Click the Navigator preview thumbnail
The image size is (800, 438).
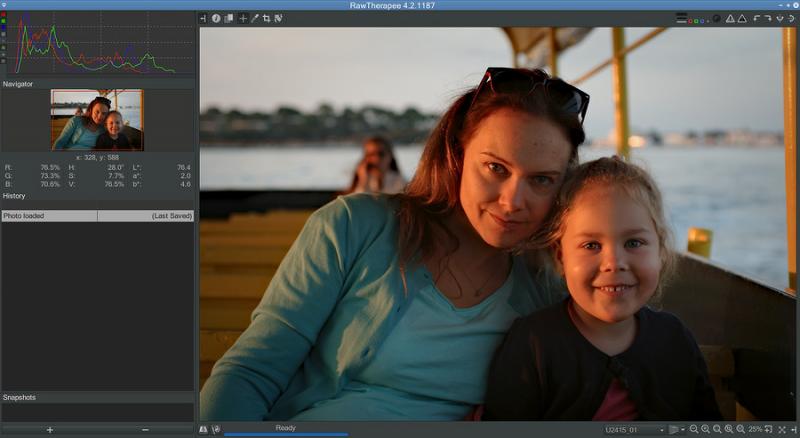(97, 119)
